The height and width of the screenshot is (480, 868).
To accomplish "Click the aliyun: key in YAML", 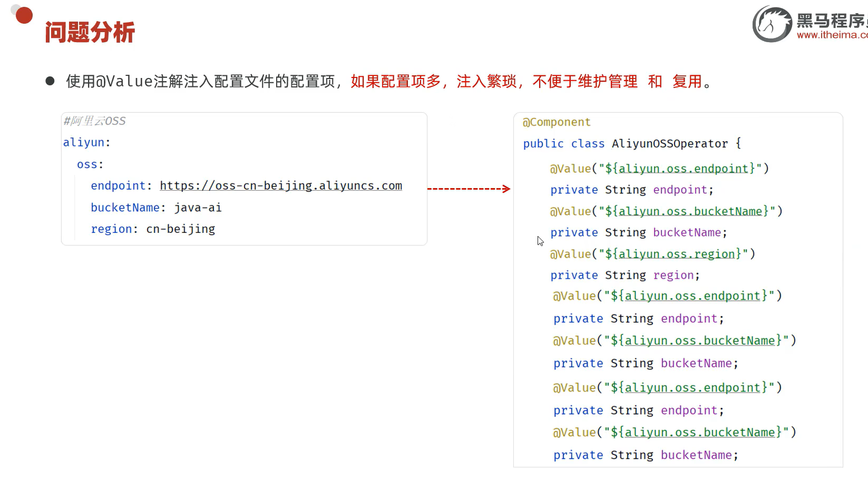I will point(87,143).
